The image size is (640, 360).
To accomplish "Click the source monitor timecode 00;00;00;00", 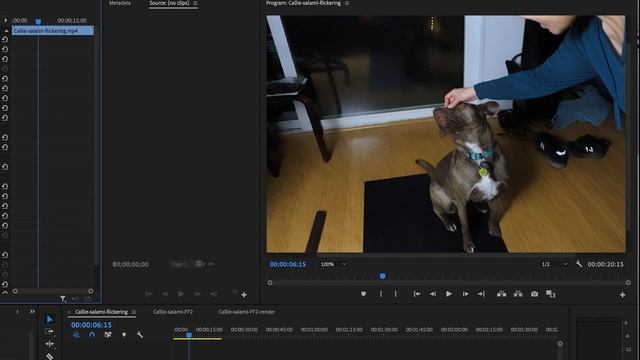I will [131, 264].
